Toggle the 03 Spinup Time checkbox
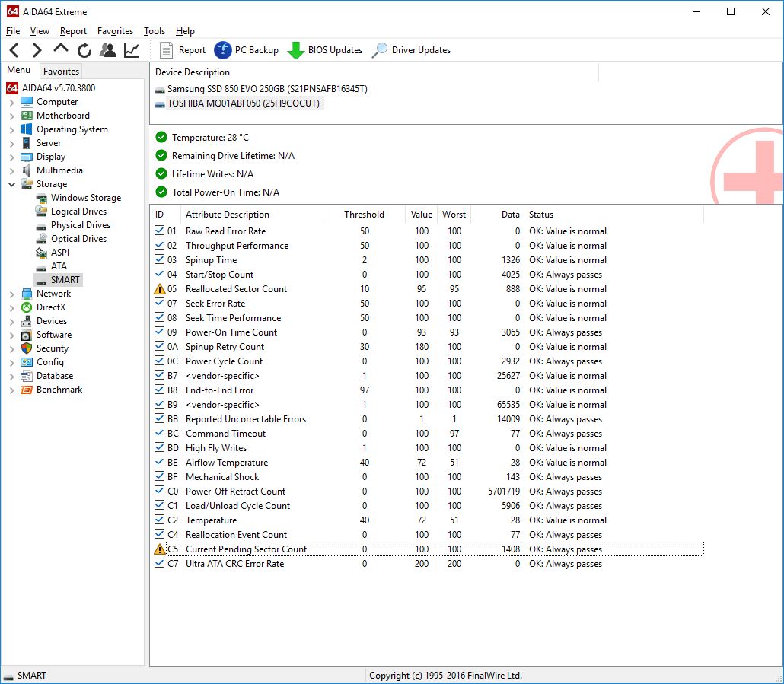Image resolution: width=784 pixels, height=684 pixels. (x=160, y=259)
